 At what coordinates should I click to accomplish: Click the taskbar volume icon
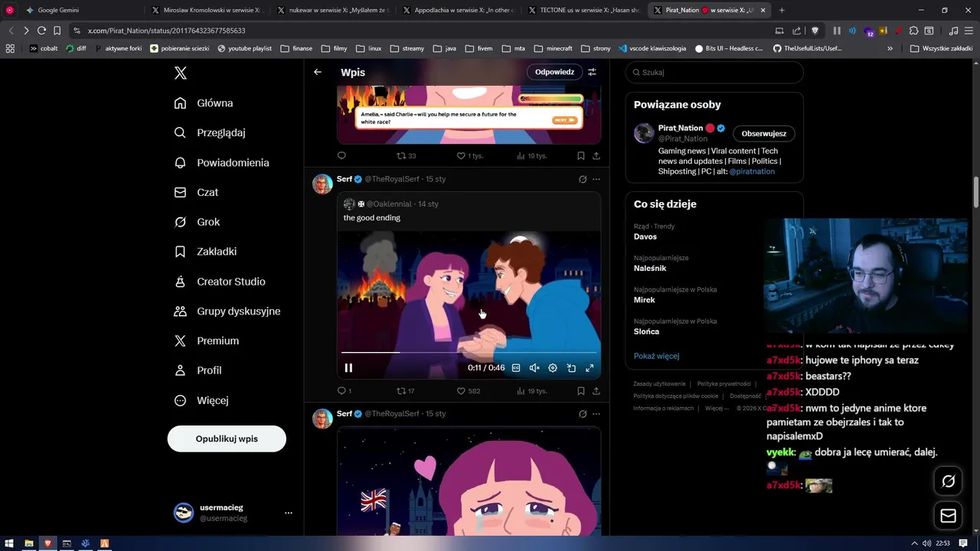(x=926, y=543)
